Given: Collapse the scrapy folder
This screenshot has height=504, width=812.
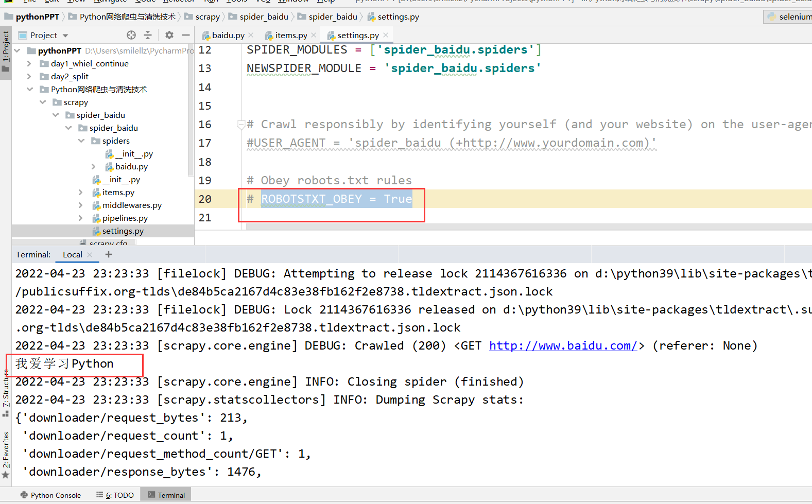Looking at the screenshot, I should (43, 102).
